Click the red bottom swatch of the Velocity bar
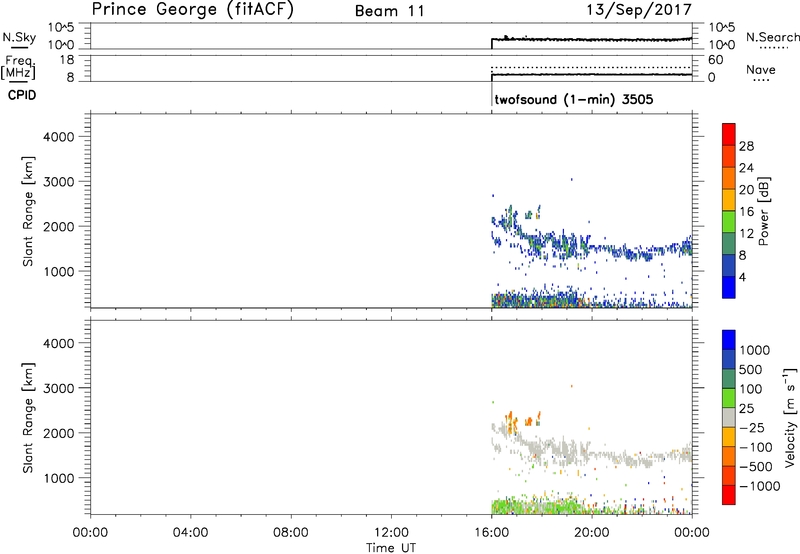 pyautogui.click(x=729, y=495)
